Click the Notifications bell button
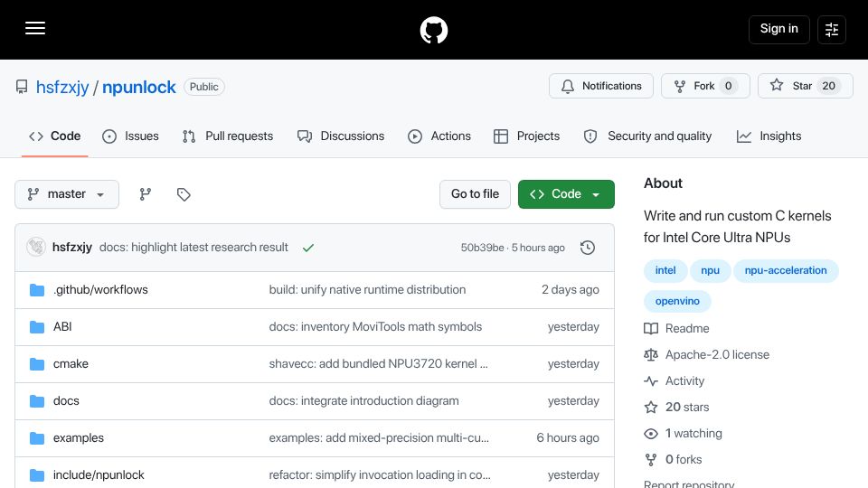The width and height of the screenshot is (868, 488). tap(601, 86)
